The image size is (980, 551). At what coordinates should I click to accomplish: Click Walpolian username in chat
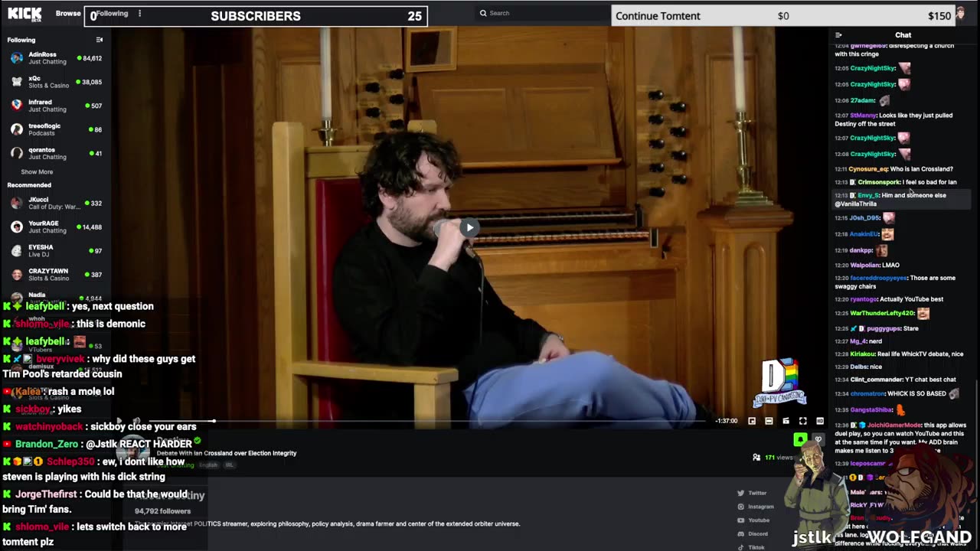pos(864,266)
